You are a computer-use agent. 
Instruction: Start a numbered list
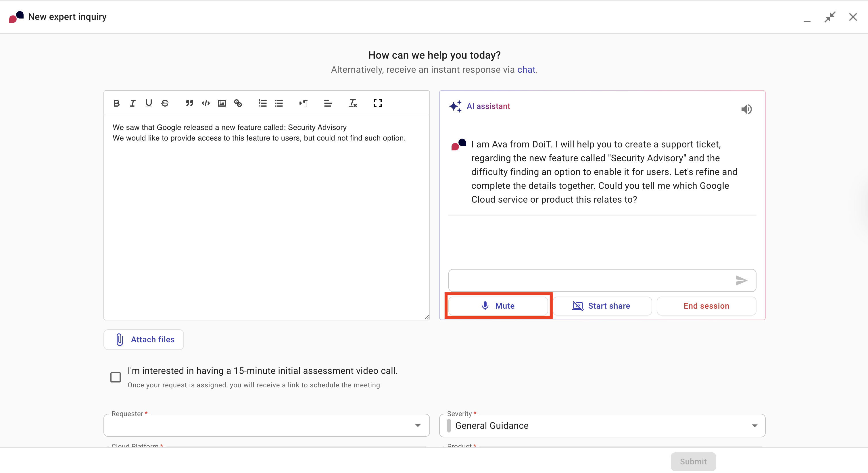[262, 103]
